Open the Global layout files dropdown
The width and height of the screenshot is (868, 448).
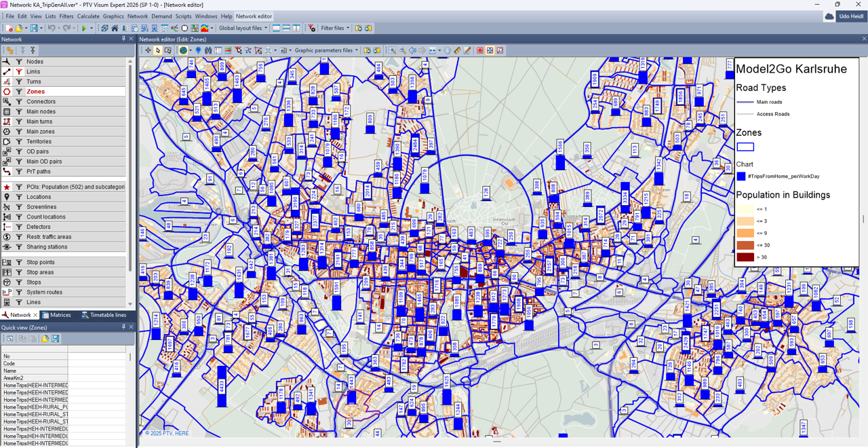(243, 29)
